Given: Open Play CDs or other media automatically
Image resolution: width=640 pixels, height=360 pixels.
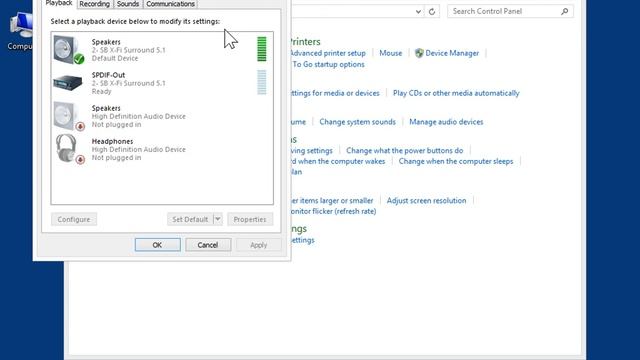Looking at the screenshot, I should 456,93.
